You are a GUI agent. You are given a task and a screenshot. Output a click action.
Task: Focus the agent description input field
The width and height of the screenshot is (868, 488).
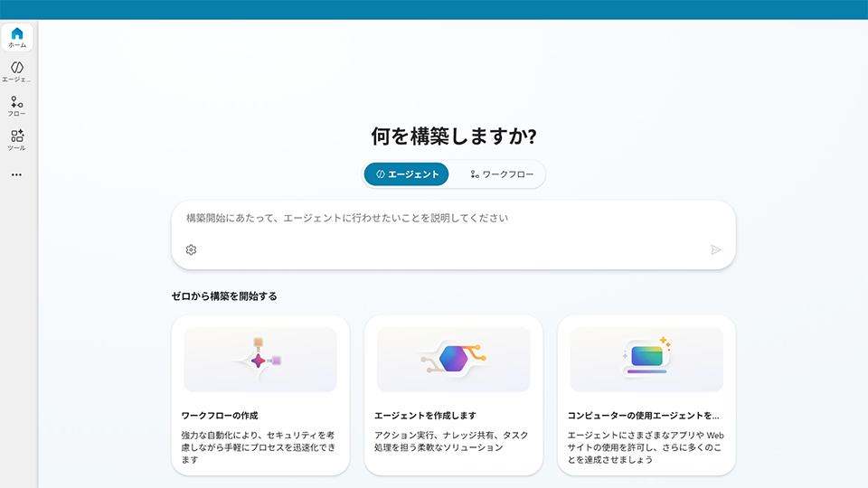tap(453, 235)
